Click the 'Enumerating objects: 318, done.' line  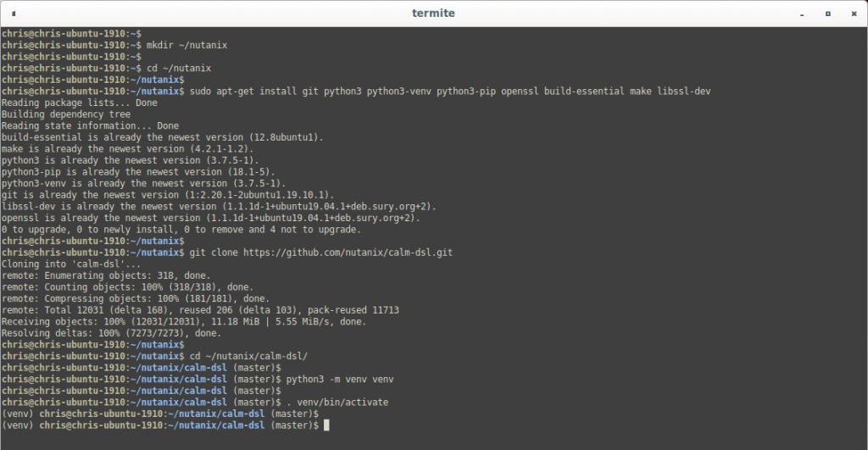coord(106,275)
